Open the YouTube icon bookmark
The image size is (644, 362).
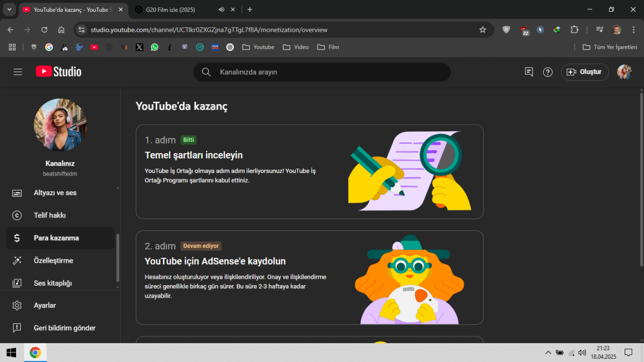tap(94, 47)
